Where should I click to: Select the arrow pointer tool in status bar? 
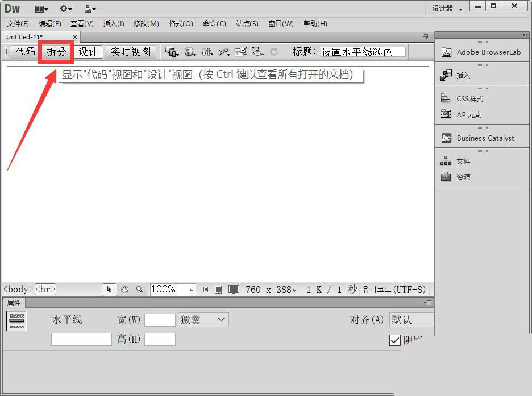tap(110, 289)
